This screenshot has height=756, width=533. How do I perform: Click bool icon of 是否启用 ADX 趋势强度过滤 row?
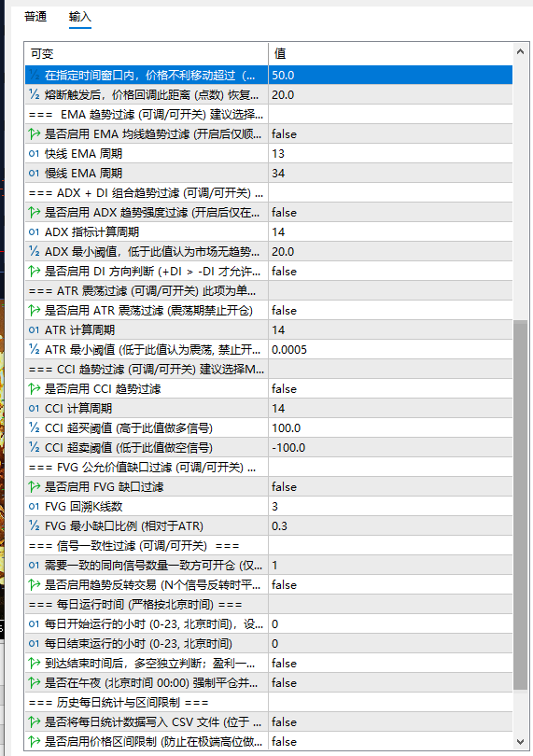[34, 212]
